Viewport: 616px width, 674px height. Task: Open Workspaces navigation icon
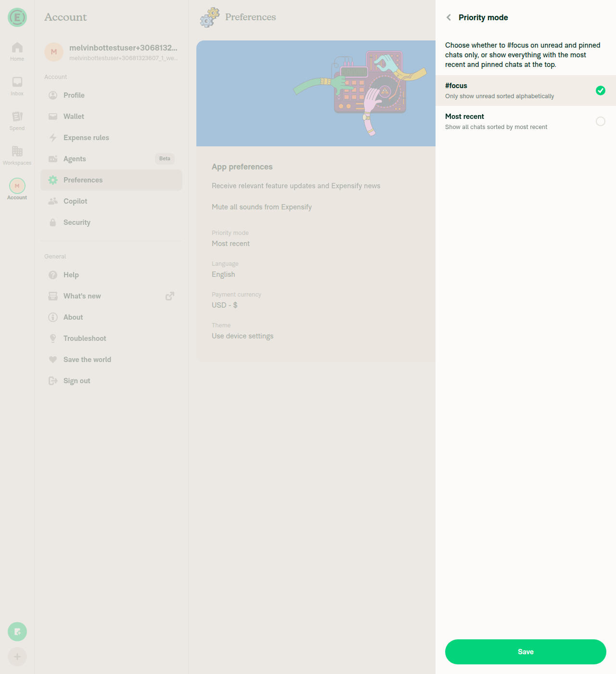pyautogui.click(x=17, y=151)
